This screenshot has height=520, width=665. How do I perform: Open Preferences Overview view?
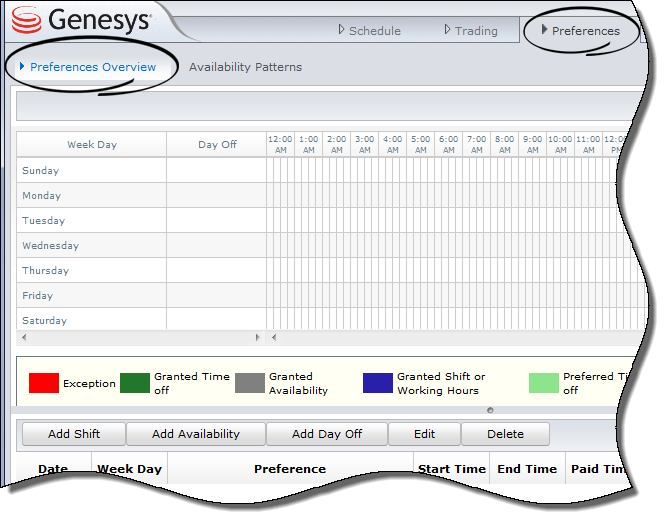tap(92, 67)
